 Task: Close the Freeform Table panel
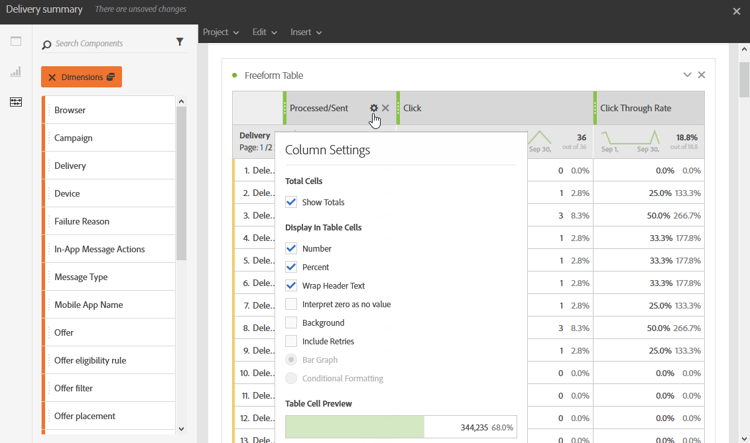(701, 75)
